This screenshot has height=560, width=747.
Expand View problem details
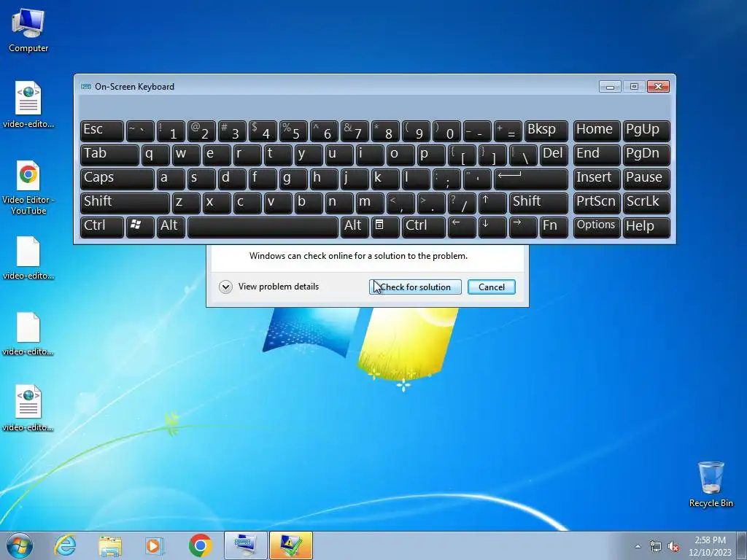pos(269,287)
